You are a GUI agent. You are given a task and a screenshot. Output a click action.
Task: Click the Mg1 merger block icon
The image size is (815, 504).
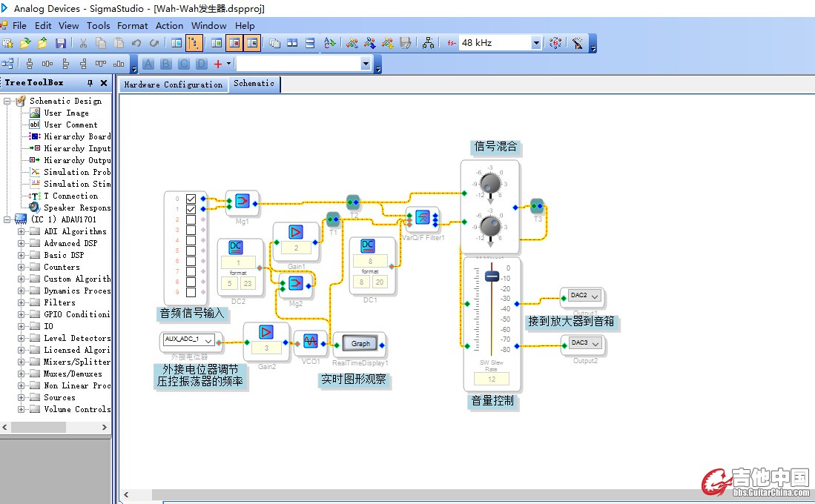(x=242, y=201)
